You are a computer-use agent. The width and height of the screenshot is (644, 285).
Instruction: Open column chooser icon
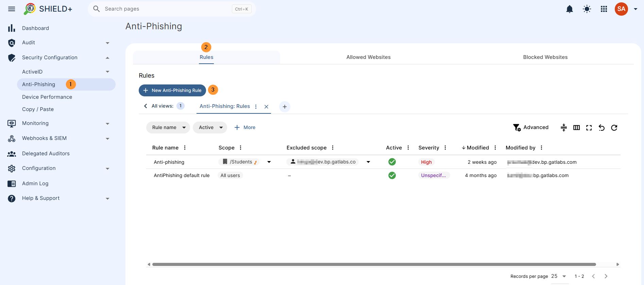coord(576,128)
